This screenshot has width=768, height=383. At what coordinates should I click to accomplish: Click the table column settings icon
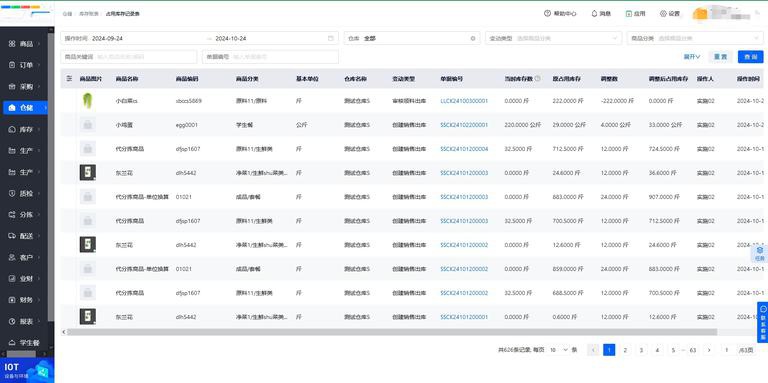(x=69, y=78)
